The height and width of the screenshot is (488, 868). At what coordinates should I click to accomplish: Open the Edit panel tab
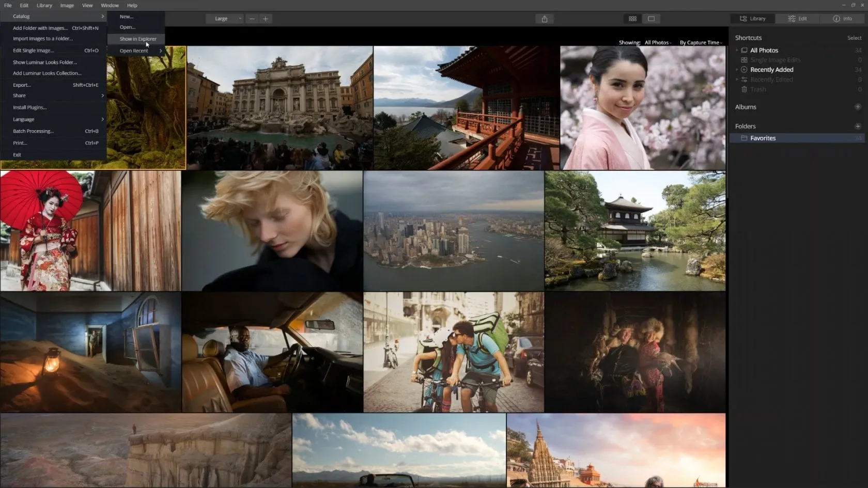click(797, 19)
